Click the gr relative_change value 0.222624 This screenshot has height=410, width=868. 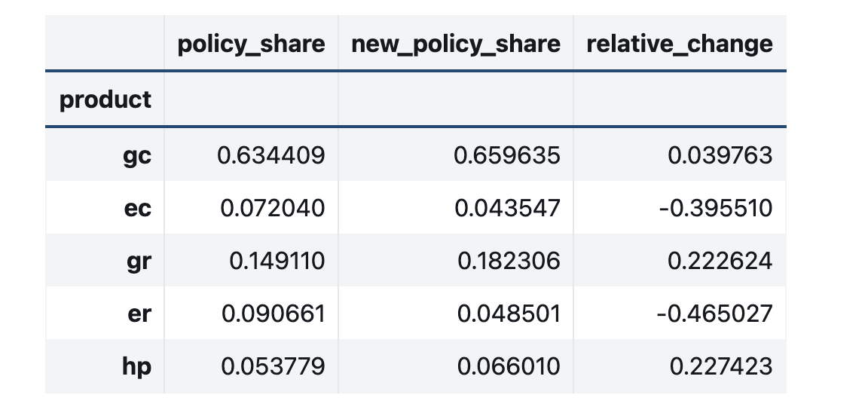coord(720,261)
